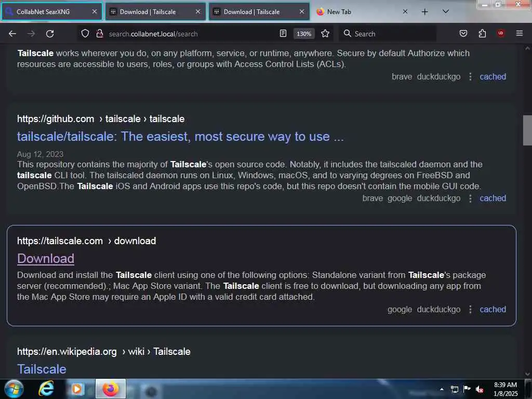Screen dimensions: 532x399
Task: Expand options dots for GitHub result
Action: pos(470,198)
